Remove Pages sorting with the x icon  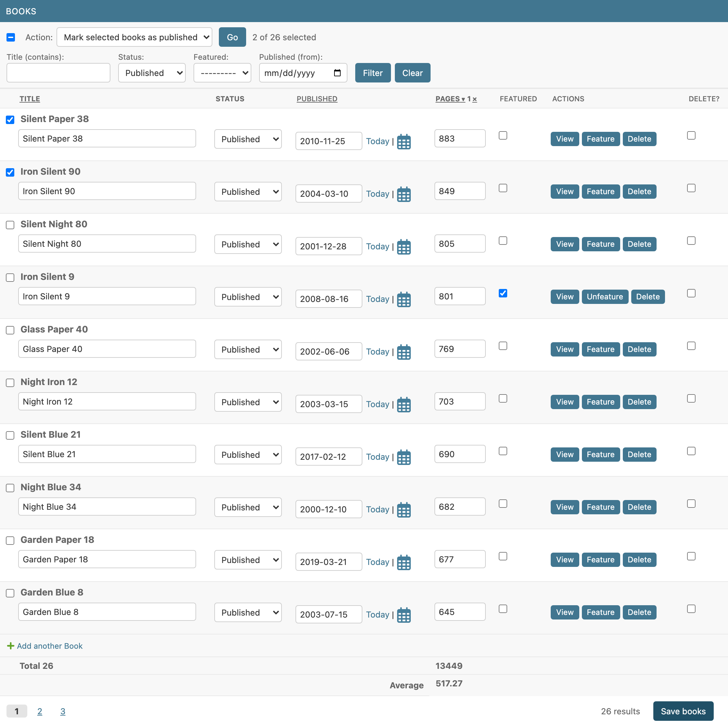pos(474,99)
